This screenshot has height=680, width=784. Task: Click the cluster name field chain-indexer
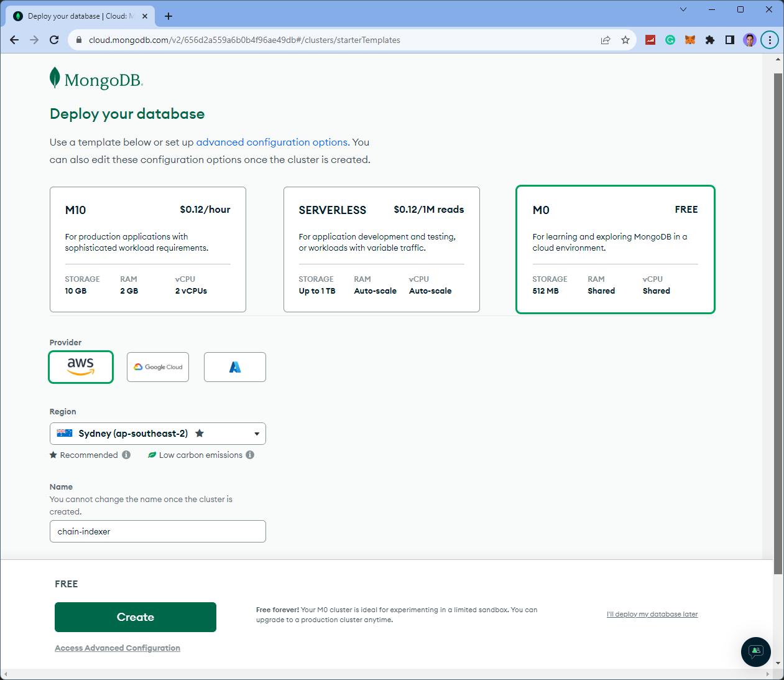click(158, 531)
